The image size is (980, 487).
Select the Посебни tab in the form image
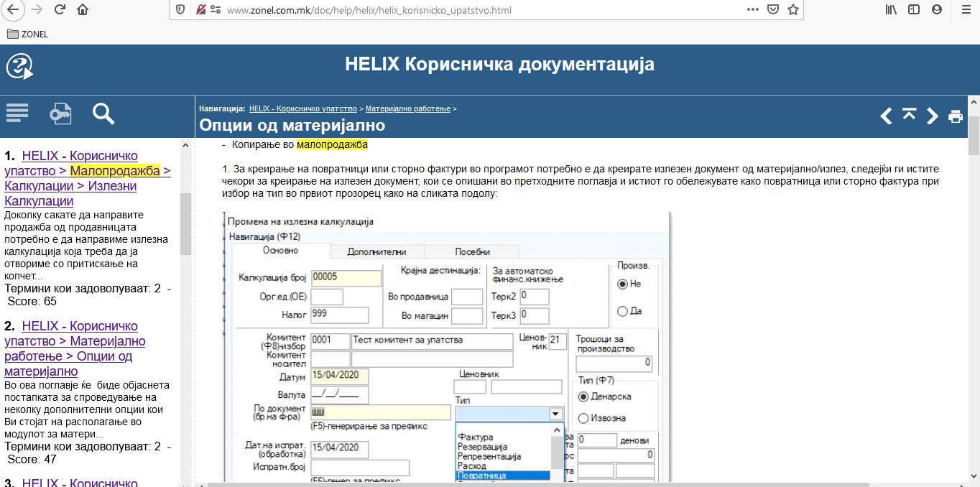tap(472, 251)
